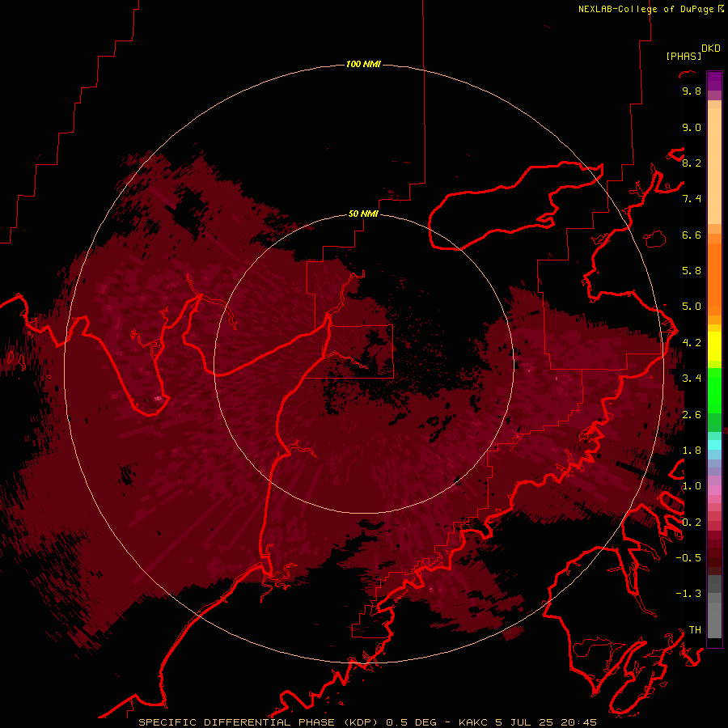Click the 0.2 value on the color scale

pos(692,523)
